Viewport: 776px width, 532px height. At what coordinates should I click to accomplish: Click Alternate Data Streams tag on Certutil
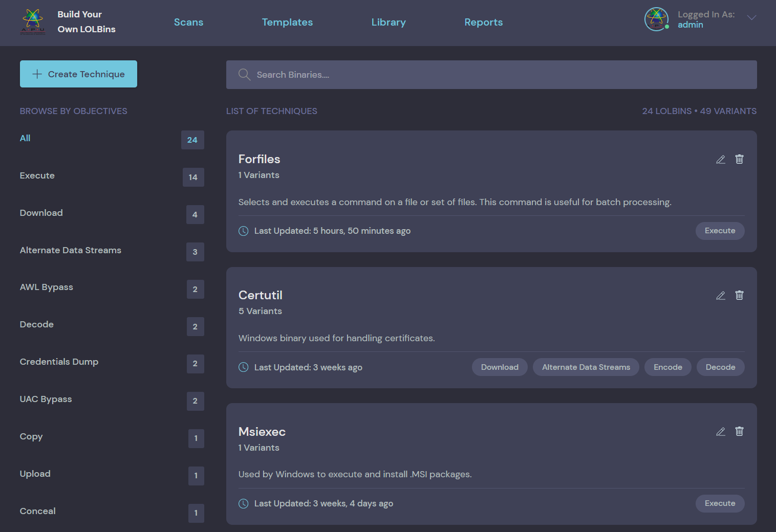click(x=586, y=367)
